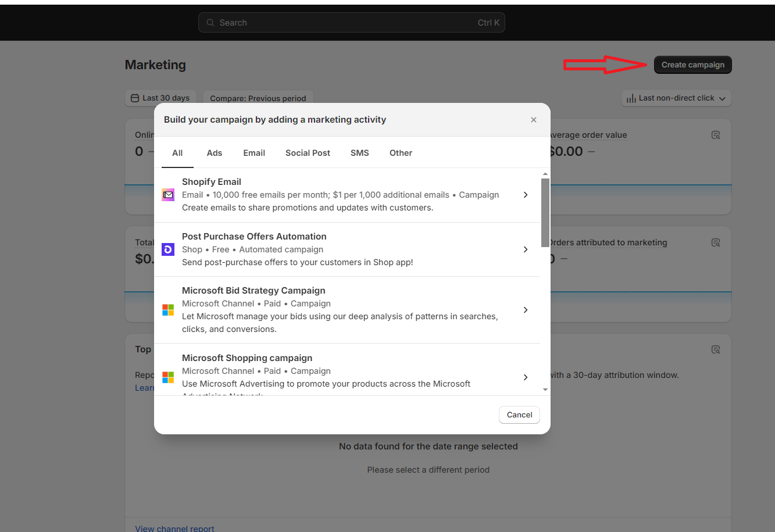The width and height of the screenshot is (775, 532).
Task: Click the calendar icon in Last 30 days
Action: 135,98
